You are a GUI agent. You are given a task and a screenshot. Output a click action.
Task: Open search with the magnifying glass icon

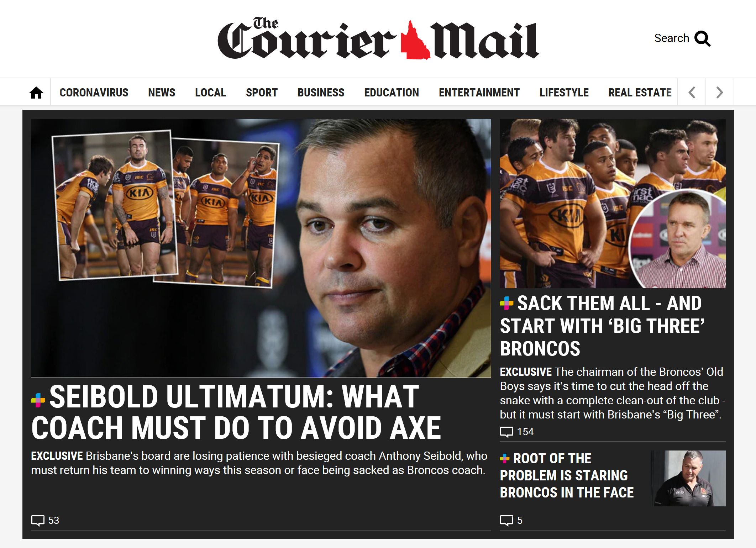click(x=702, y=39)
